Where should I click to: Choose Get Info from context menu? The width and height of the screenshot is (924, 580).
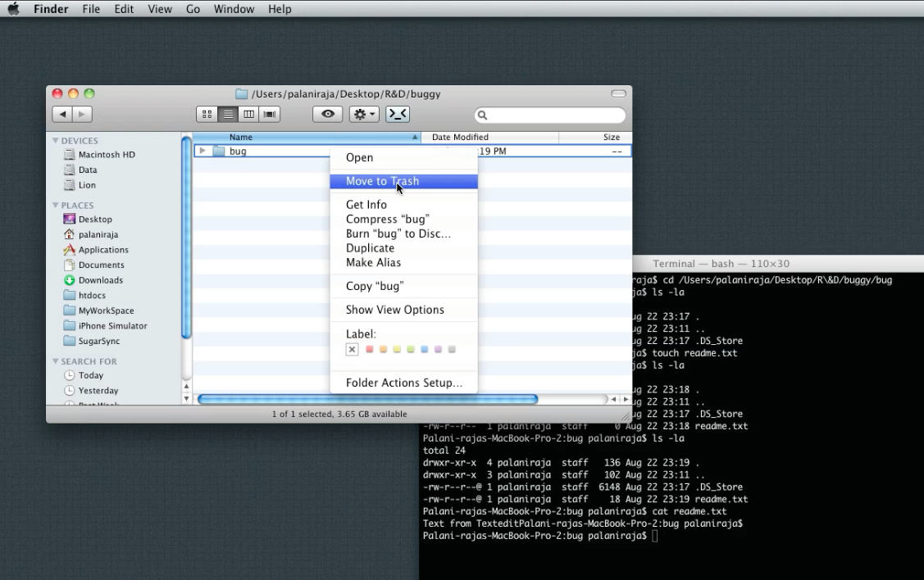coord(403,204)
